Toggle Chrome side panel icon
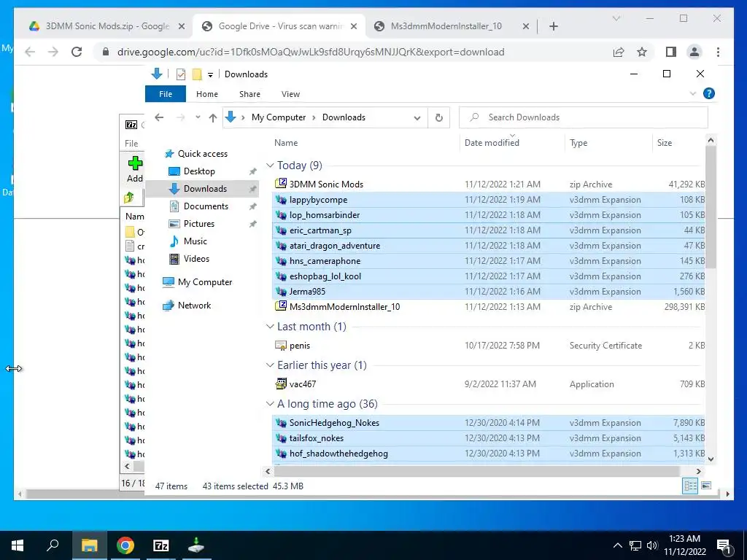747x560 pixels. tap(671, 52)
